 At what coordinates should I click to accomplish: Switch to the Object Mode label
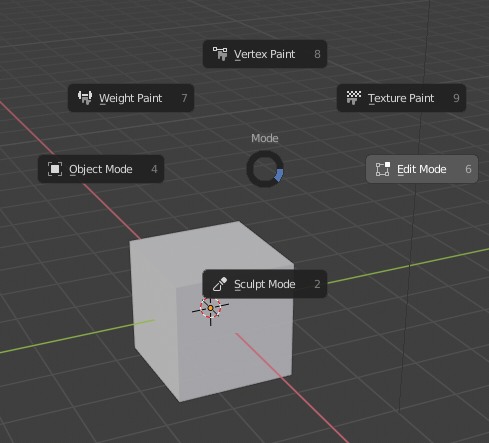pyautogui.click(x=101, y=169)
